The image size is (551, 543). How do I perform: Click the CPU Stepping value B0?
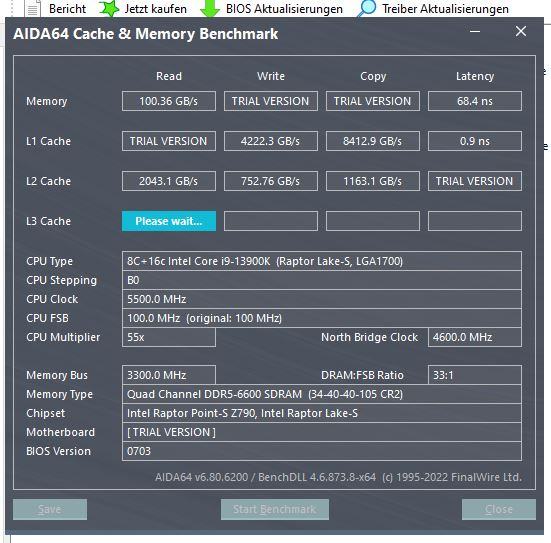click(322, 280)
